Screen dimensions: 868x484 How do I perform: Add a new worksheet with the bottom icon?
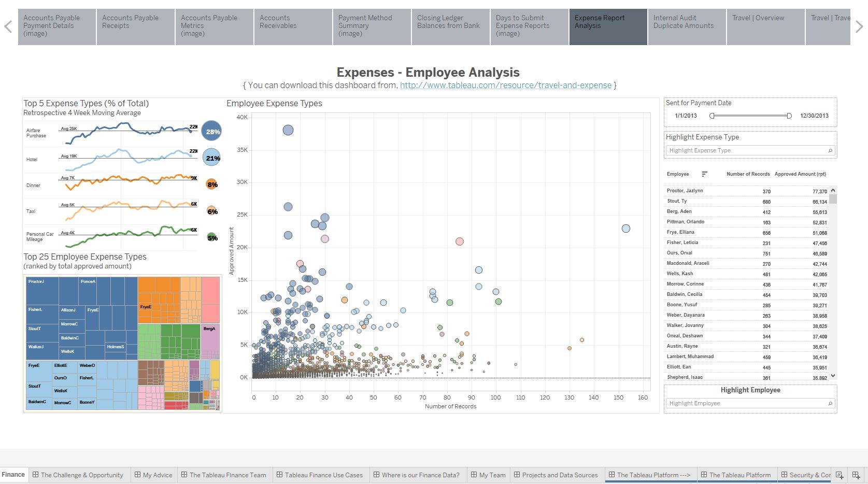pos(840,475)
